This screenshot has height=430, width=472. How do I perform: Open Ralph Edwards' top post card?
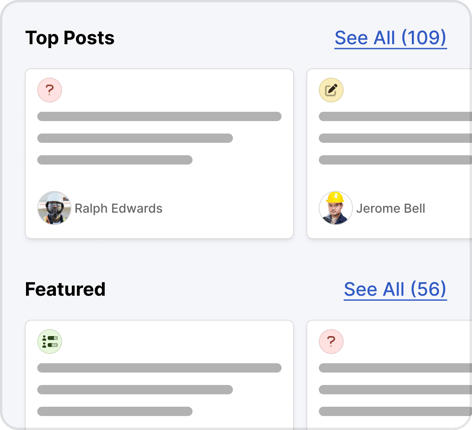(159, 154)
